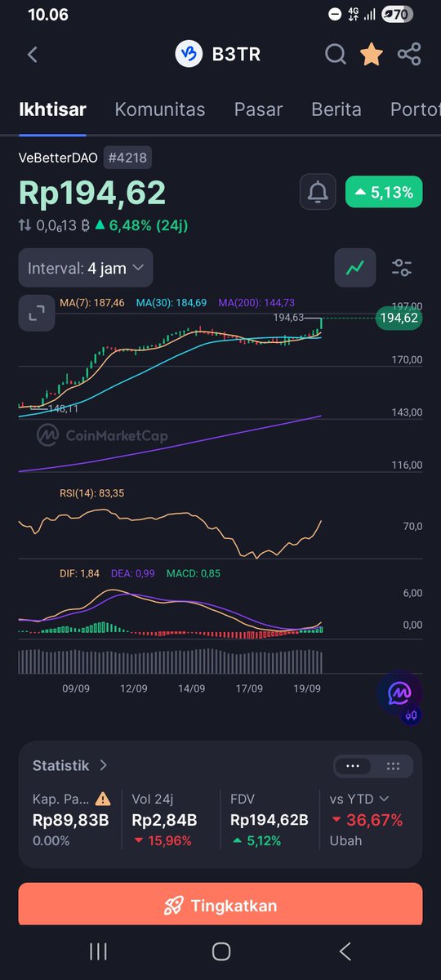Tap the MA(200): 144,73 label
Screen dimensions: 441x980
pos(256,302)
